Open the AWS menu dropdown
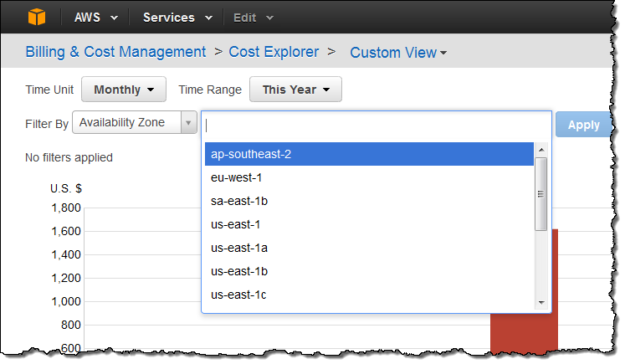625x364 pixels. tap(95, 17)
